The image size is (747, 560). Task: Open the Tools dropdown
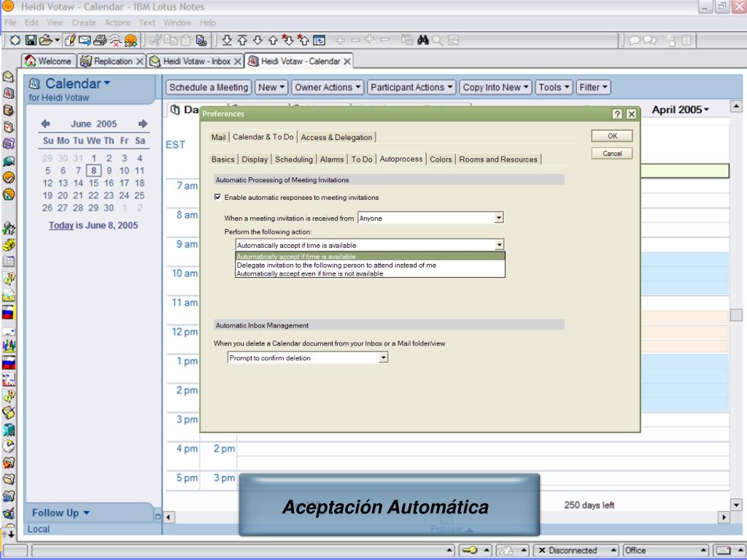click(x=554, y=87)
